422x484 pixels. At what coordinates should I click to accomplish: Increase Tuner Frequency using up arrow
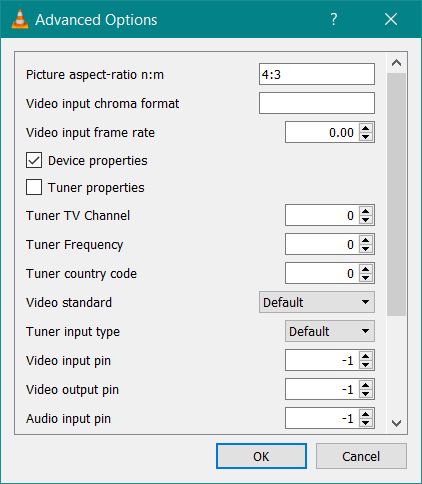tap(366, 240)
